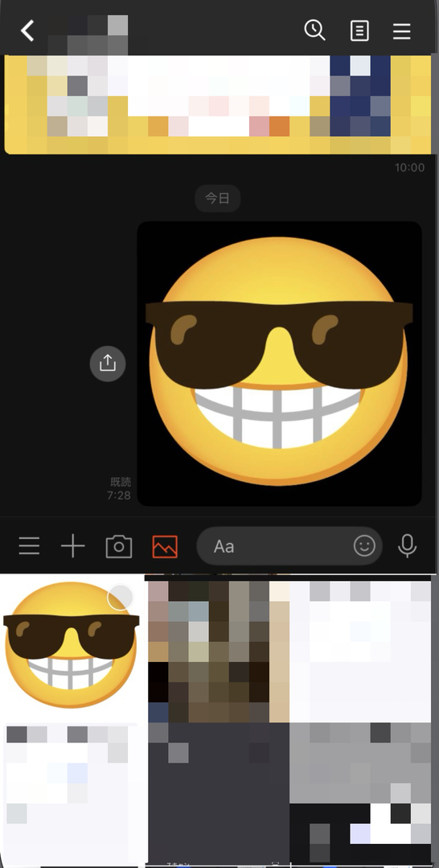Toggle the red gallery picker icon
Screen dimensions: 439x868
tap(165, 546)
